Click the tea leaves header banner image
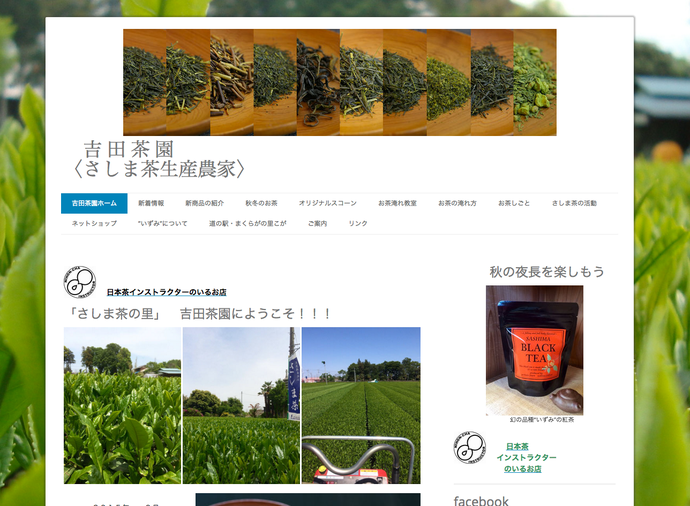This screenshot has height=506, width=690. coord(340,82)
